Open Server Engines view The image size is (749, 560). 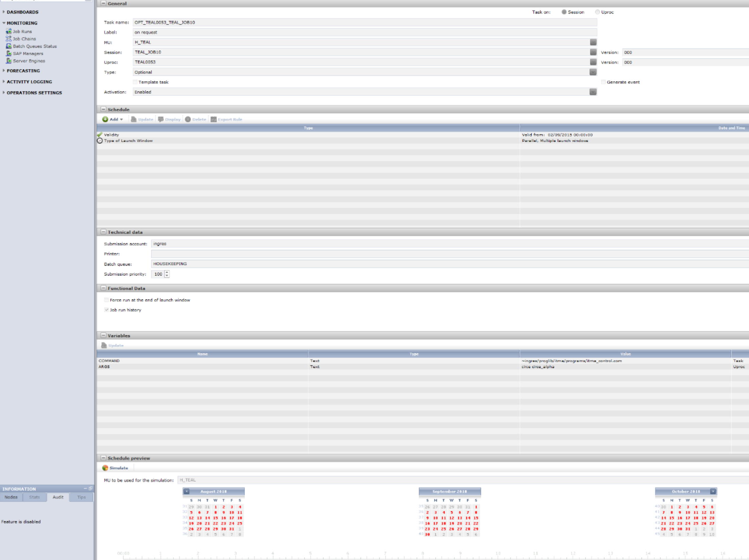coord(29,61)
